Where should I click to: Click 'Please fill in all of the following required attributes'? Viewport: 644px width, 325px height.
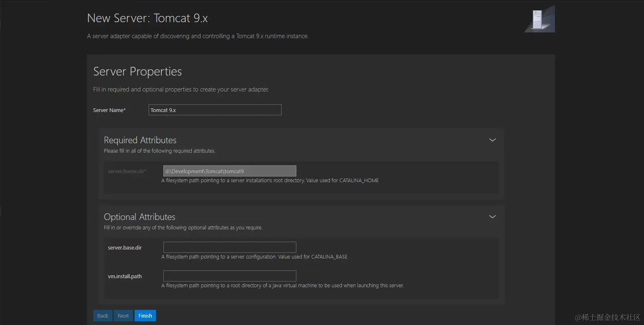coord(159,151)
